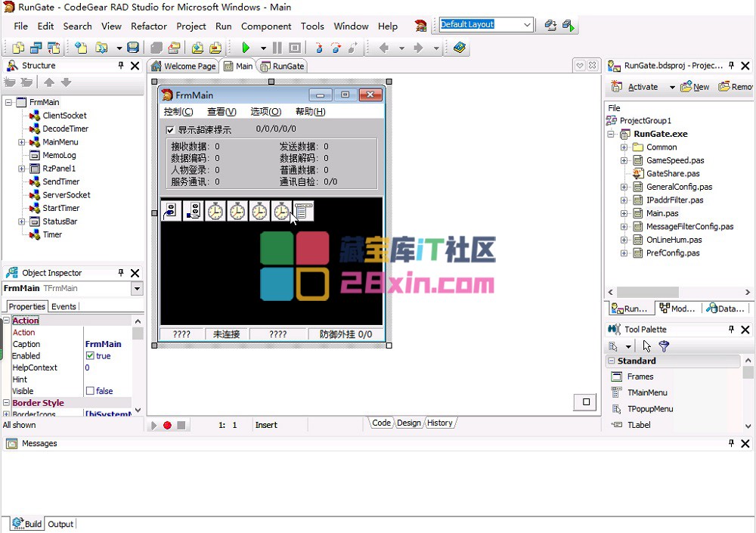
Task: Click the arrow pointer icon in Tool Palette
Action: click(x=646, y=346)
